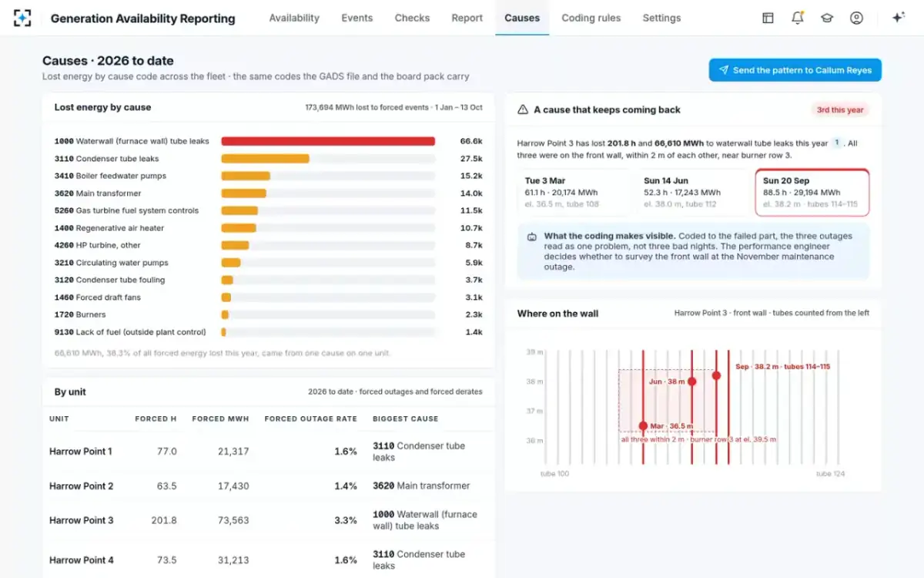Open the layout panel icon

(768, 18)
